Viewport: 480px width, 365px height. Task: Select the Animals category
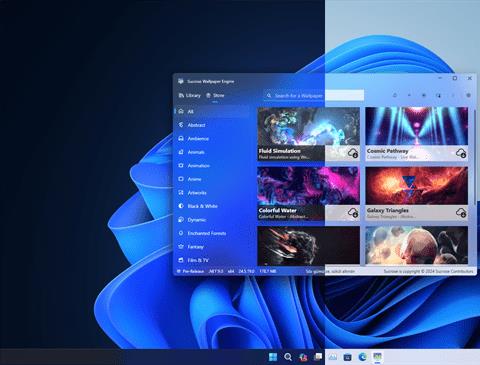pos(212,152)
